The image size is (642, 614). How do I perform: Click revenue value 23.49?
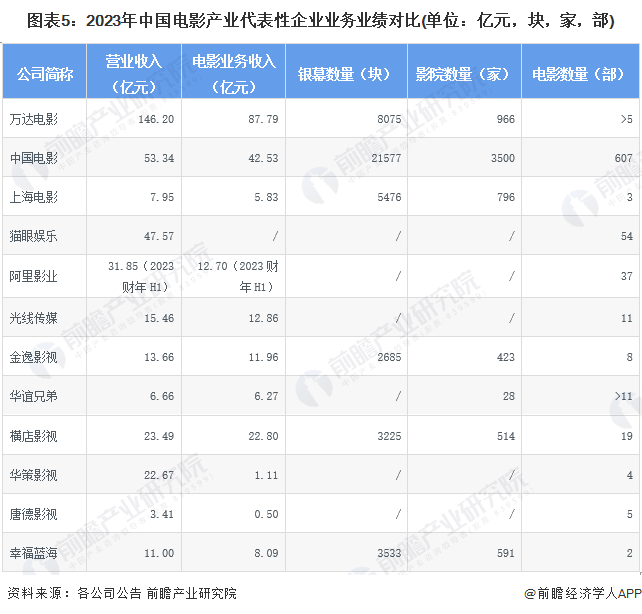[159, 436]
